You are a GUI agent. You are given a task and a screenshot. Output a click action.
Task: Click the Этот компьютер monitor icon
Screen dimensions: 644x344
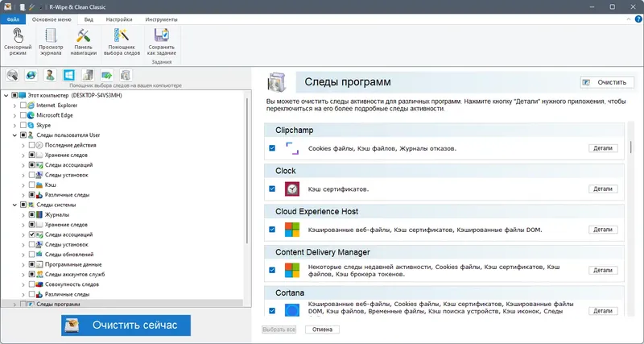point(23,95)
